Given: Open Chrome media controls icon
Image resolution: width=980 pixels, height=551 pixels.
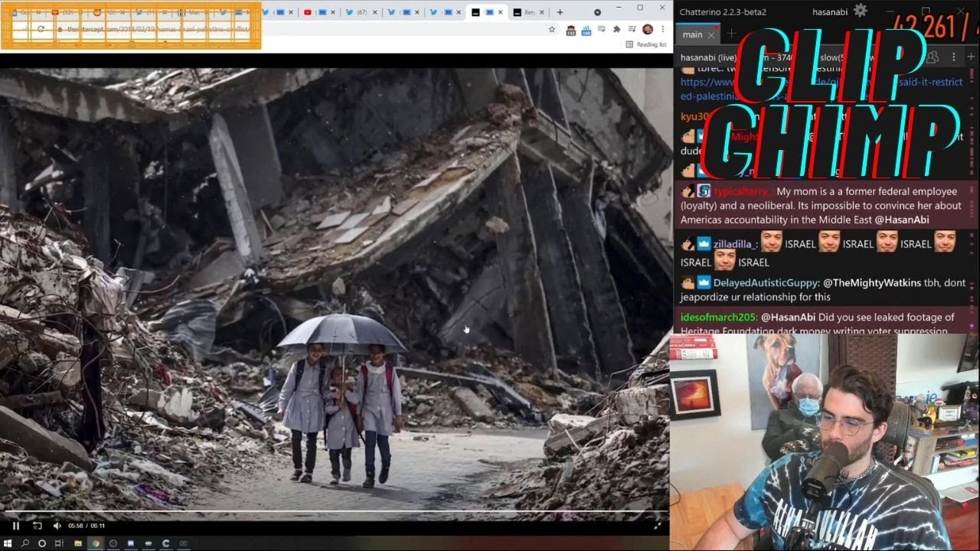Looking at the screenshot, I should point(632,29).
